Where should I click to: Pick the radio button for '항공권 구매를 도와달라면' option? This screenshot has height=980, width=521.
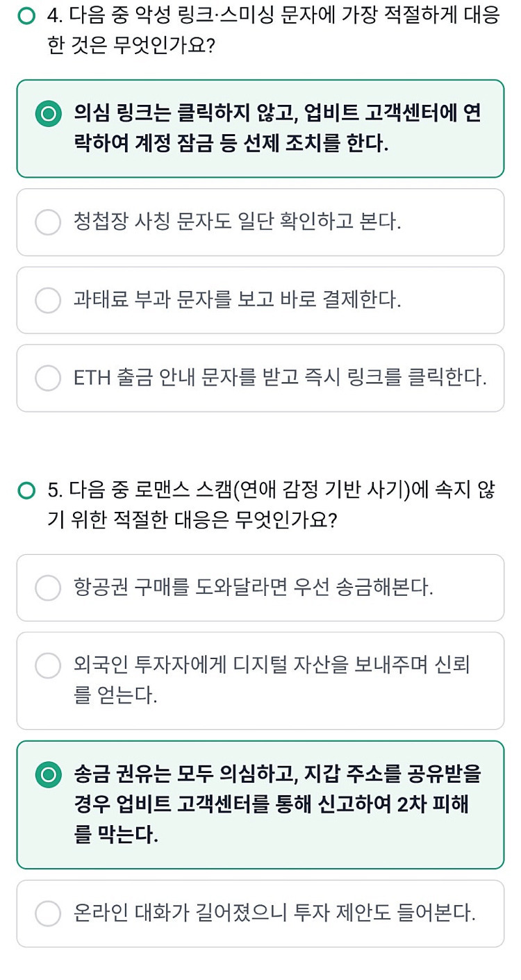(48, 588)
